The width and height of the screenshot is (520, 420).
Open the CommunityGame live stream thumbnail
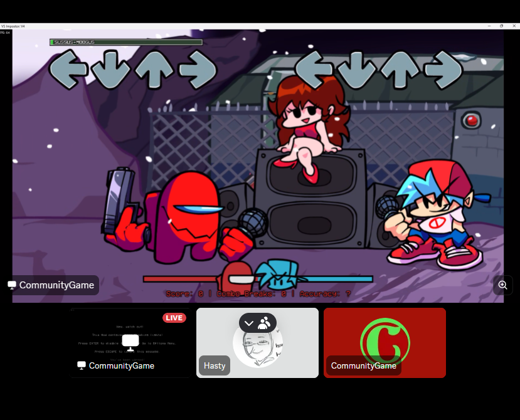(130, 343)
